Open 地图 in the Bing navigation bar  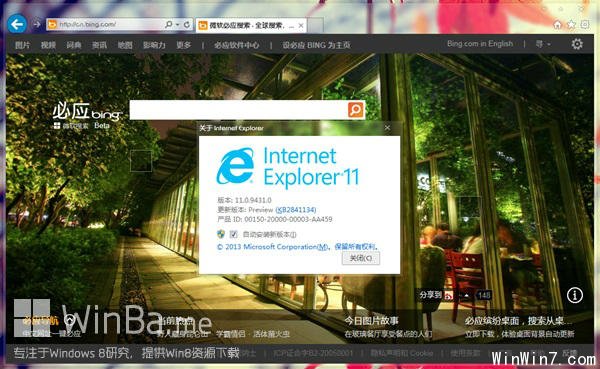pyautogui.click(x=125, y=45)
